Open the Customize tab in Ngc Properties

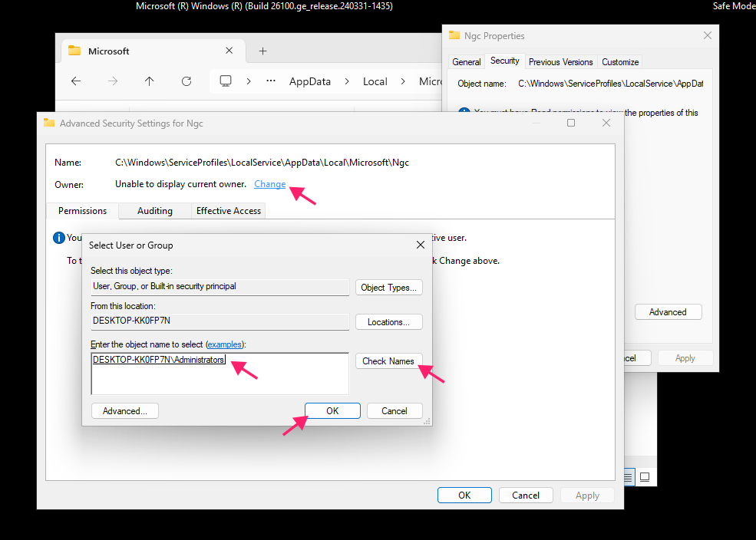click(620, 61)
